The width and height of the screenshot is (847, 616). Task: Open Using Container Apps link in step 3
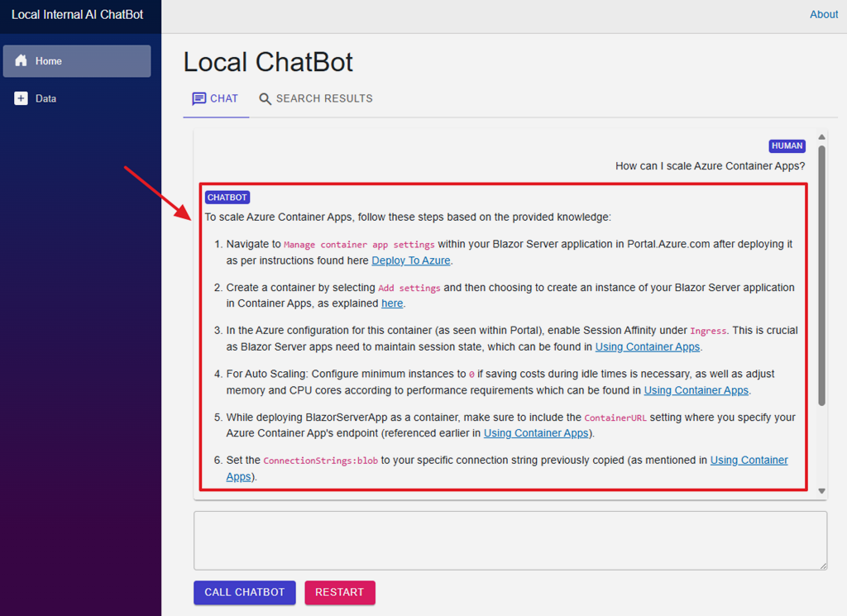(647, 346)
